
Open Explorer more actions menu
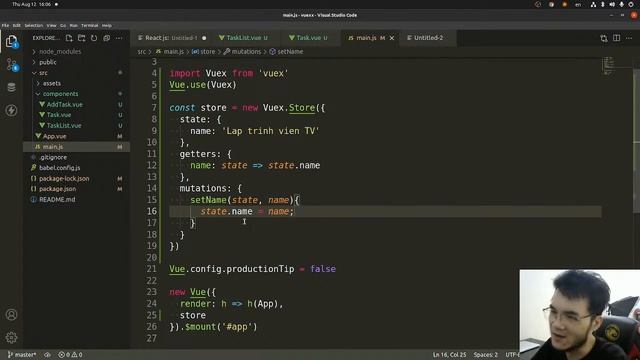(x=119, y=38)
